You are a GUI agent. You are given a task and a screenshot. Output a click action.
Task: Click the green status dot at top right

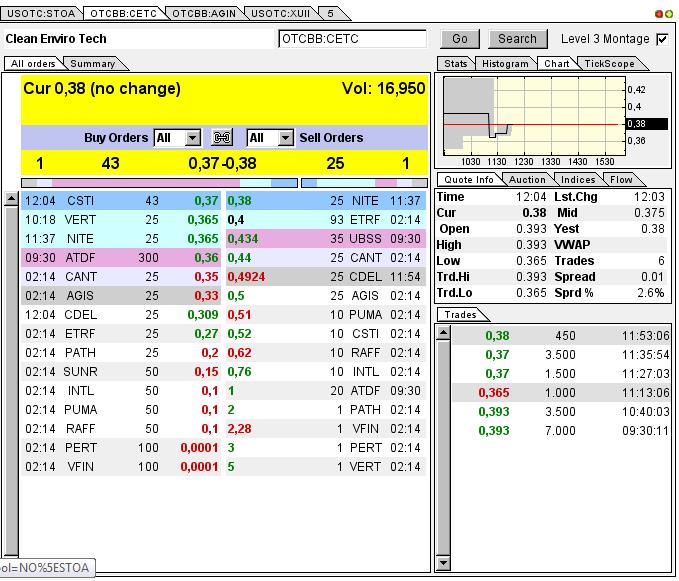668,14
